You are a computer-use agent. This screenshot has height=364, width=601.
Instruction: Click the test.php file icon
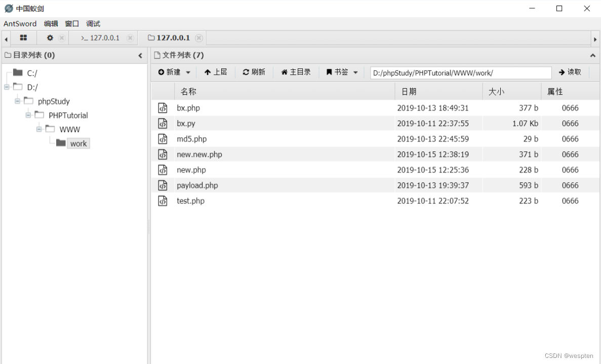[x=163, y=201]
